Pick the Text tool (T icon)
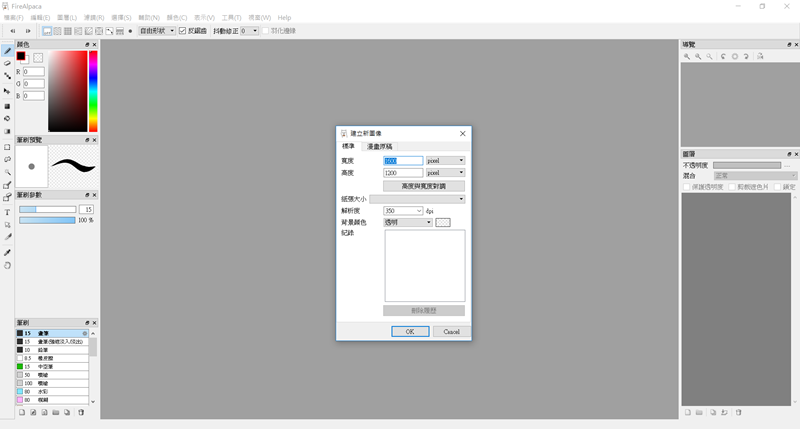800x429 pixels. (7, 212)
